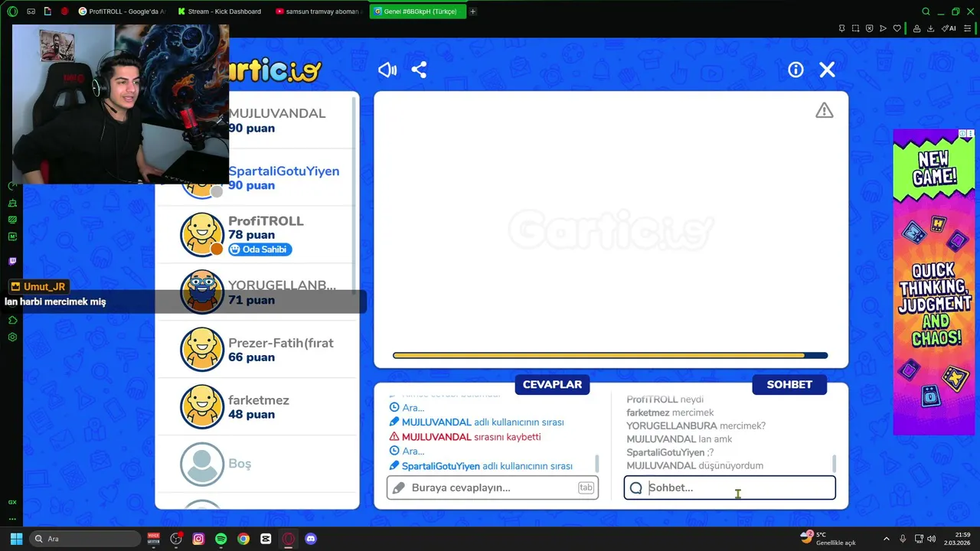This screenshot has width=980, height=551.
Task: Leave the room with the X icon
Action: point(827,70)
